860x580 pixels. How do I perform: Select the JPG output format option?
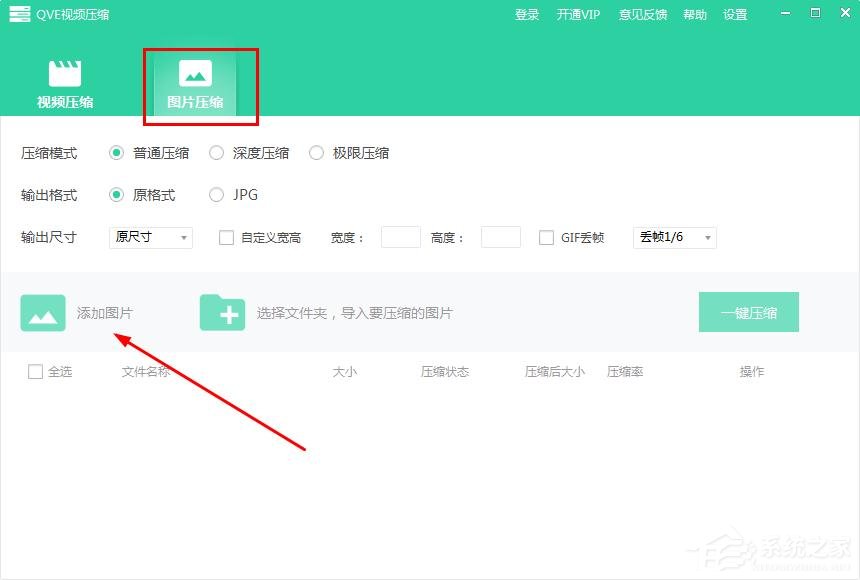(x=216, y=195)
